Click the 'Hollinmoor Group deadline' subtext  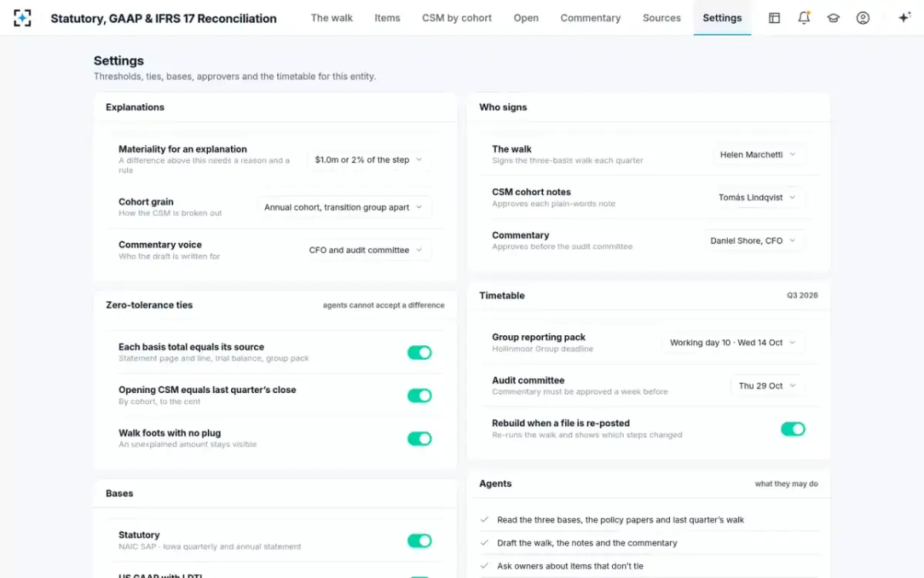(543, 349)
